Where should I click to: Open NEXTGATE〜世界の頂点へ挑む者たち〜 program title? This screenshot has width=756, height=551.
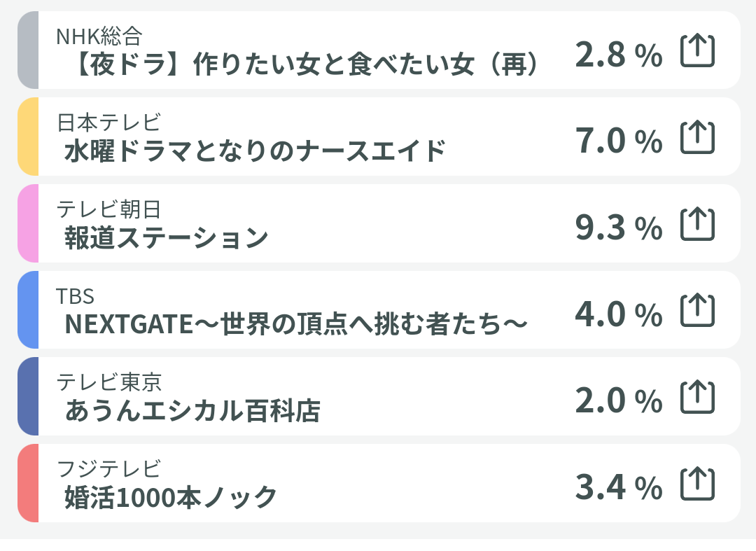pos(295,324)
